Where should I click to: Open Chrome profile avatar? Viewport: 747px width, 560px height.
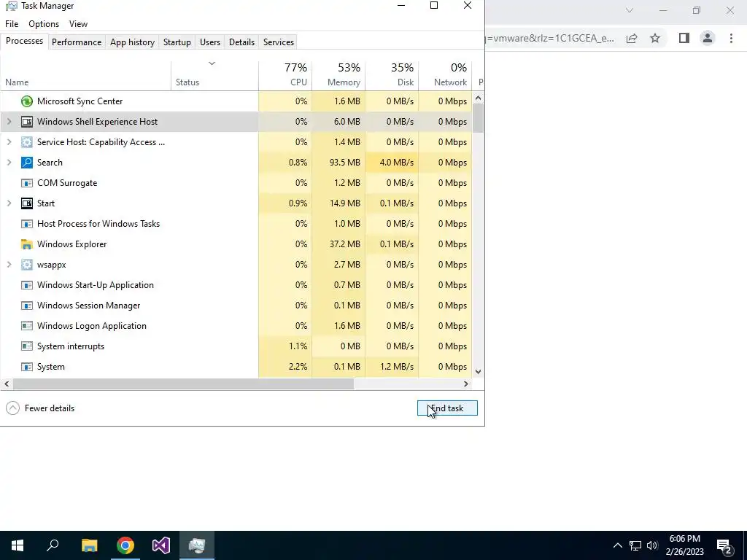[x=708, y=38]
